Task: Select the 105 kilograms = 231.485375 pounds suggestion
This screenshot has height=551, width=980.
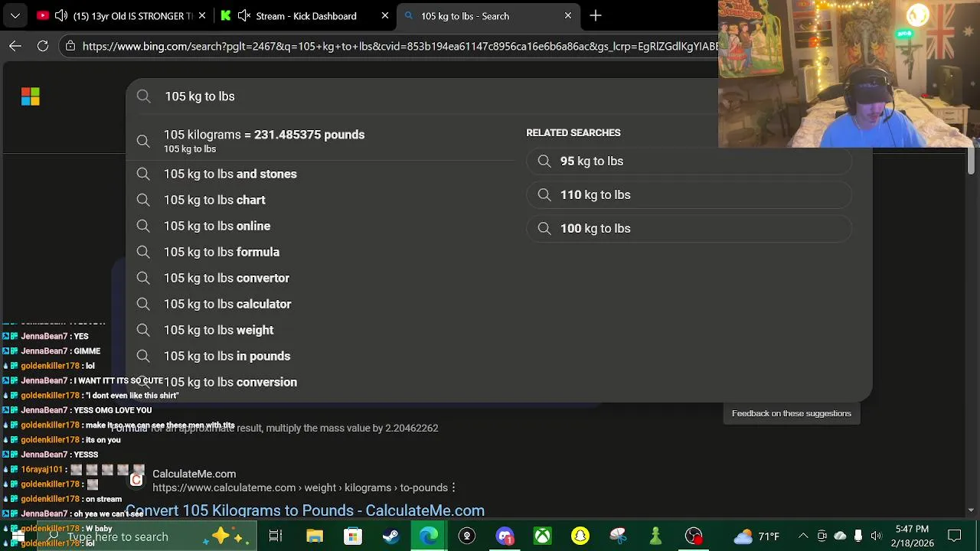Action: click(322, 141)
